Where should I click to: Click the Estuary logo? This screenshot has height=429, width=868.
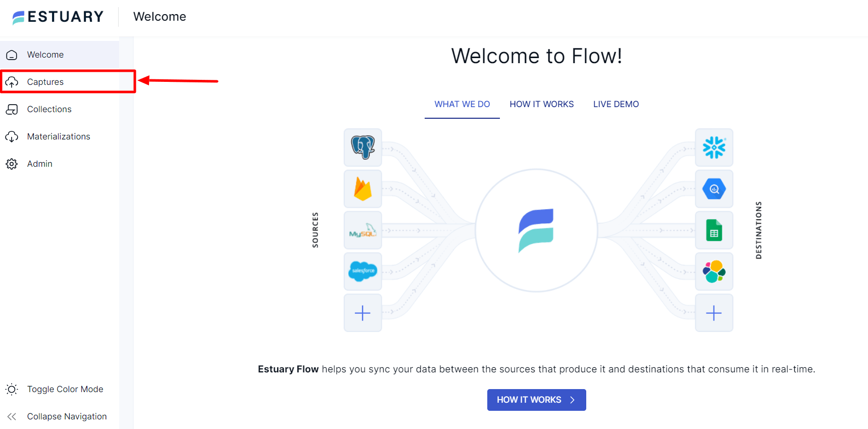coord(58,17)
